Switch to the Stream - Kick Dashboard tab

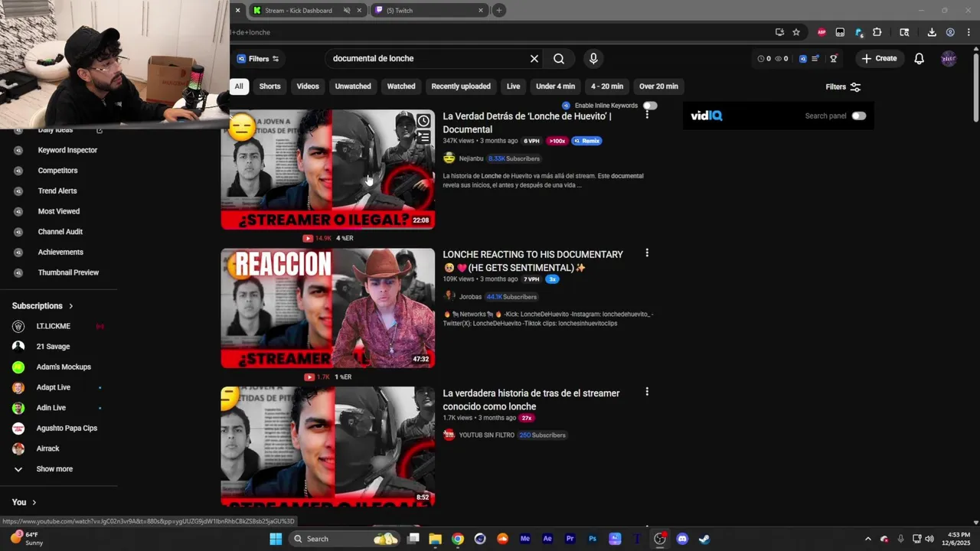pos(299,11)
